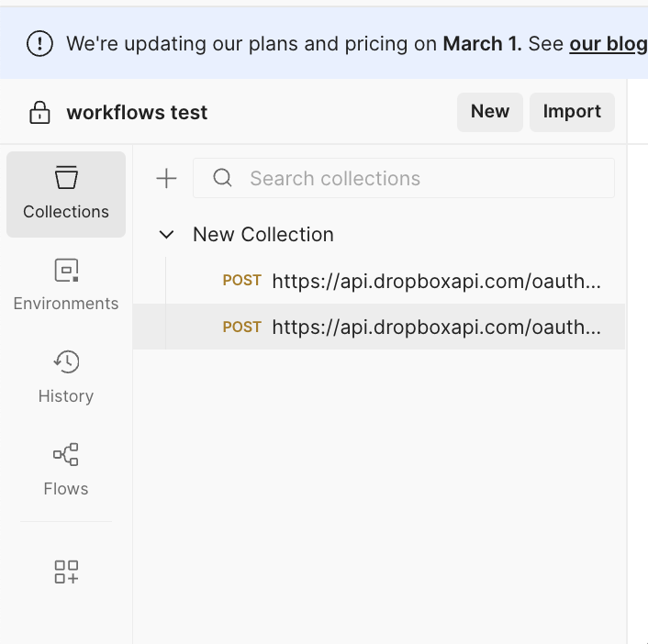Click the info icon in the pricing banner
This screenshot has width=648, height=644.
39,43
